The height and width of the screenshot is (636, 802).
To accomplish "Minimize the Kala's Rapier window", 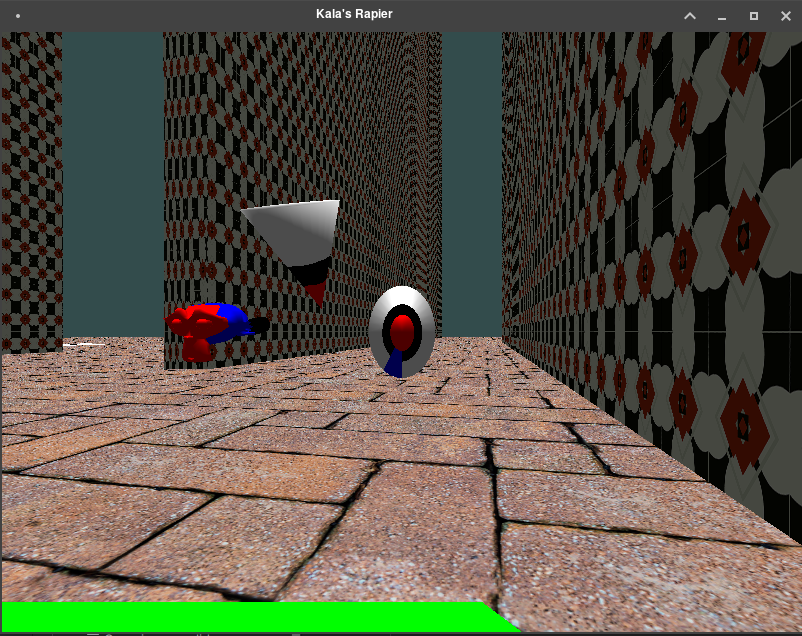I will 721,16.
